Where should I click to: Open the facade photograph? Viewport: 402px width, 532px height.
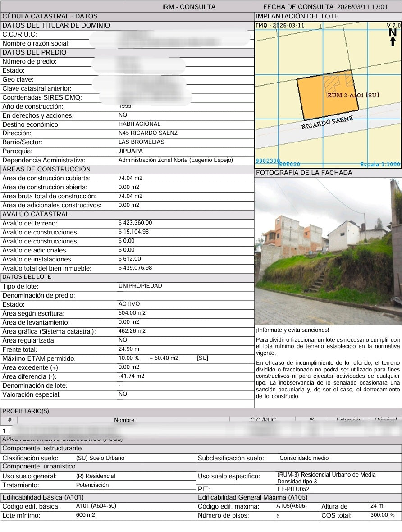pyautogui.click(x=328, y=251)
